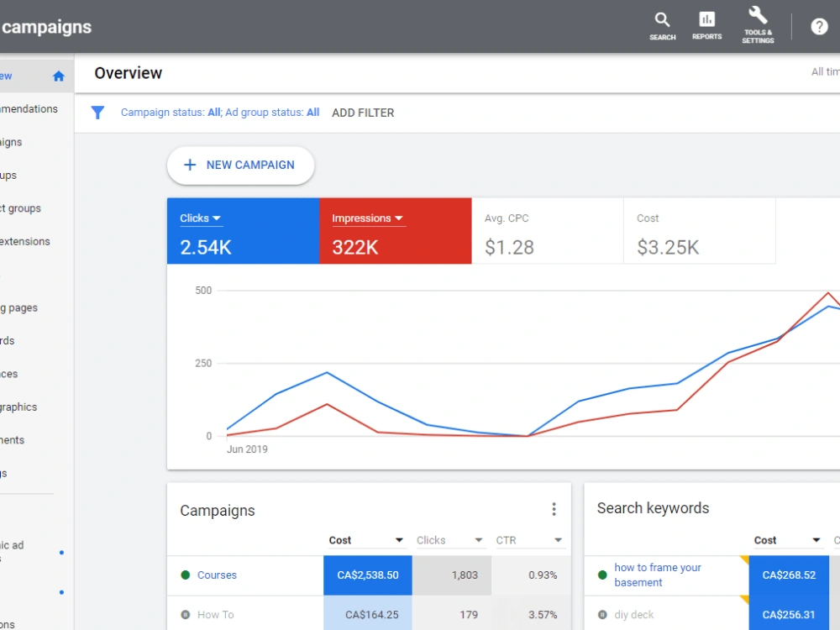Click the CA$268.52 keyword cost cell
The image size is (840, 630).
[789, 575]
